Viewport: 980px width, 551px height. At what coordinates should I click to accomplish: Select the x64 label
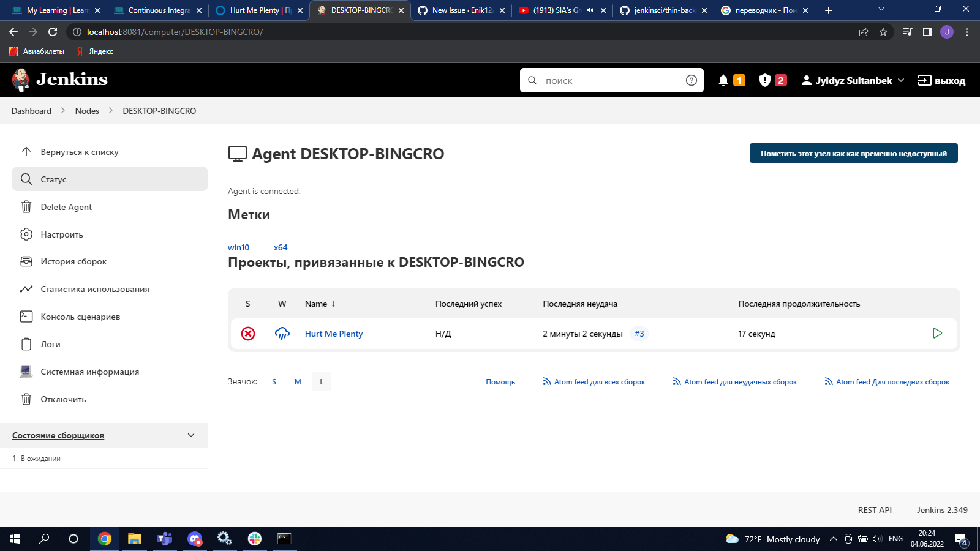(281, 247)
